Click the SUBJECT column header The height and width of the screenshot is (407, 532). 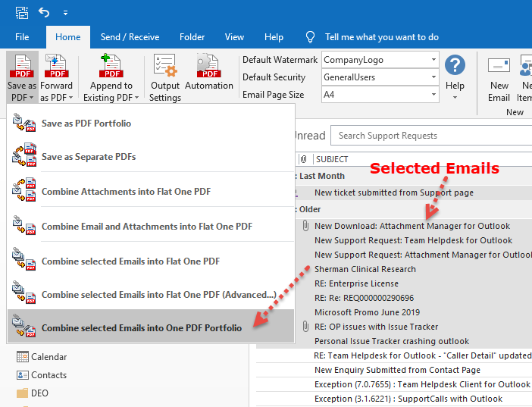(x=332, y=159)
